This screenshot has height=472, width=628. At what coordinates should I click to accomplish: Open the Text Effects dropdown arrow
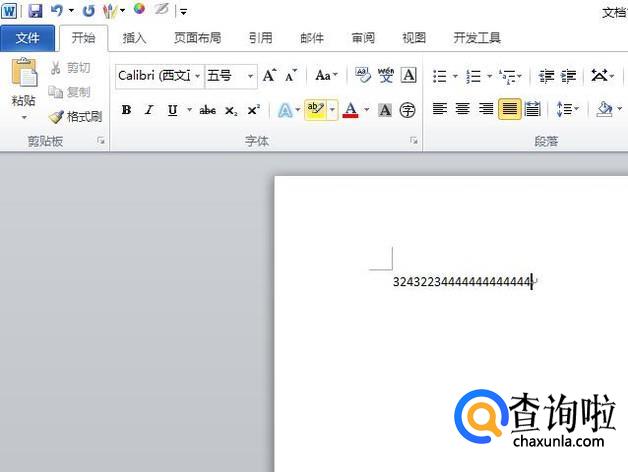click(x=298, y=110)
